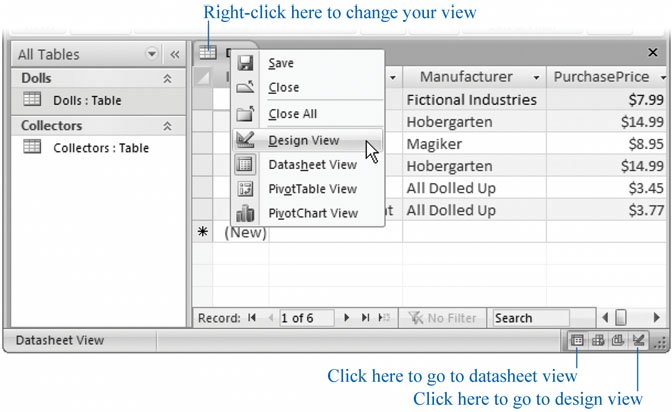Image resolution: width=672 pixels, height=412 pixels.
Task: Click the Datasheet View grid icon in menu
Action: (x=245, y=164)
